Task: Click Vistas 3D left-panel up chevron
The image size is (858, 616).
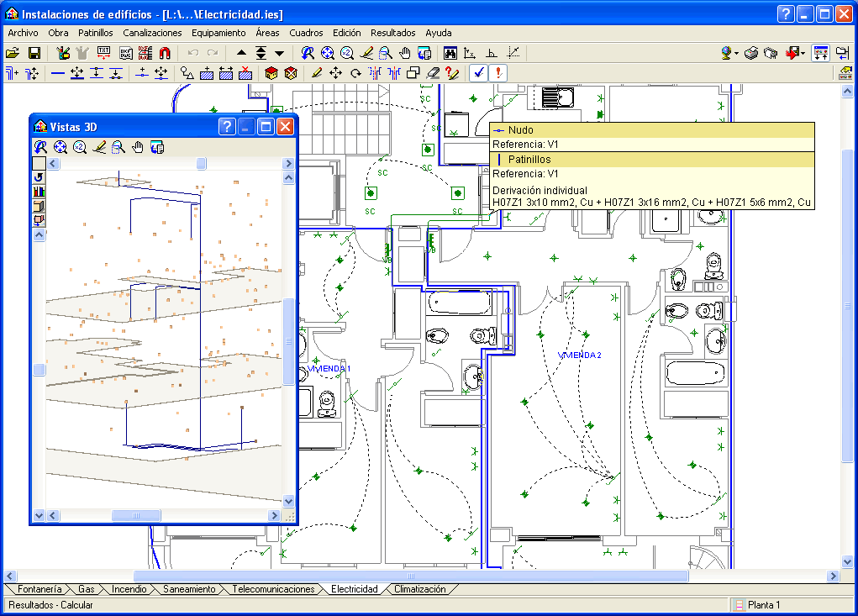Action: point(39,234)
